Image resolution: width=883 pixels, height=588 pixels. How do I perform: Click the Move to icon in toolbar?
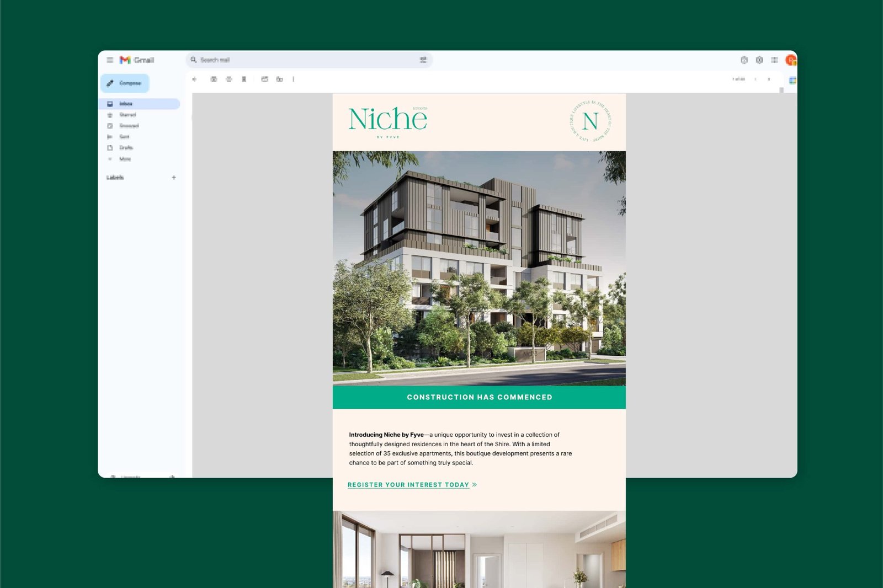click(265, 79)
